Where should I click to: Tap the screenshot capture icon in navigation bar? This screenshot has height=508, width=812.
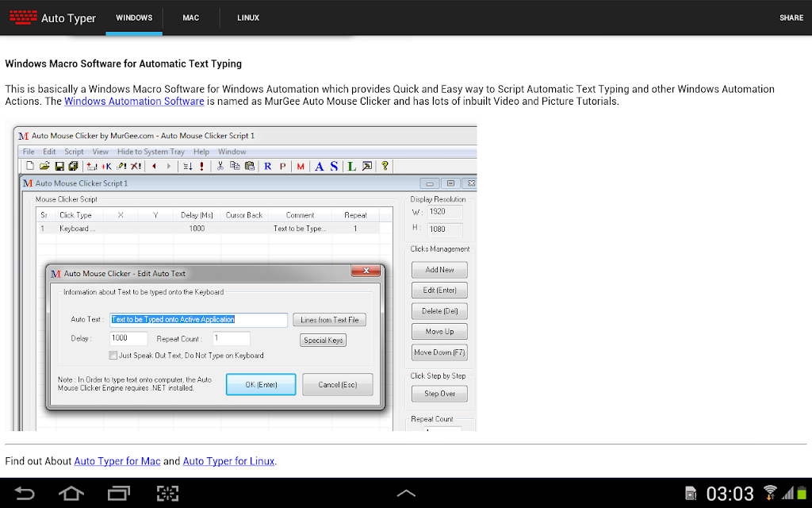[x=167, y=493]
